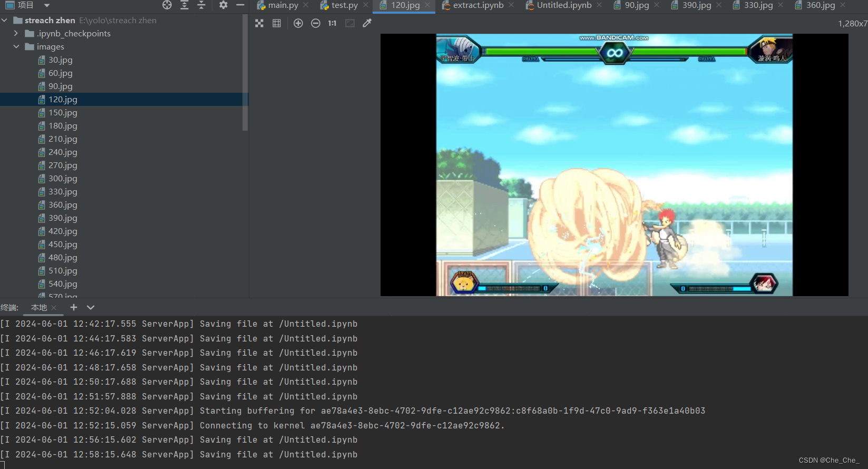Set image to actual size 1:1
The image size is (868, 469).
tap(332, 23)
